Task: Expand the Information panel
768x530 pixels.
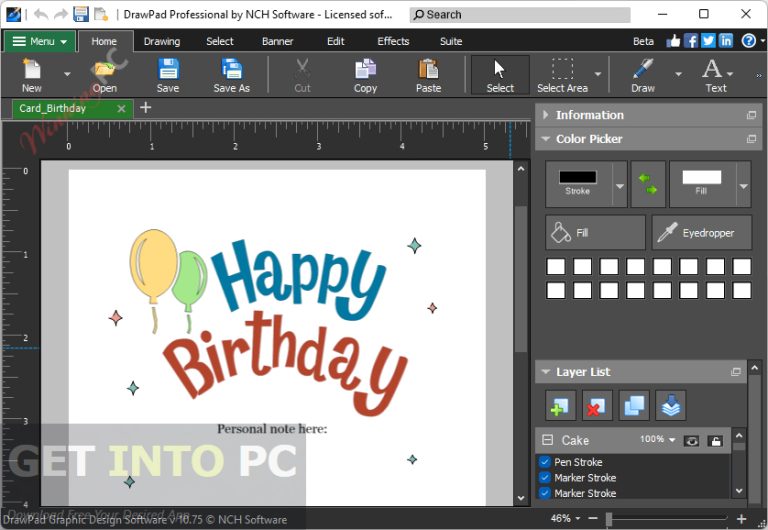Action: (546, 115)
